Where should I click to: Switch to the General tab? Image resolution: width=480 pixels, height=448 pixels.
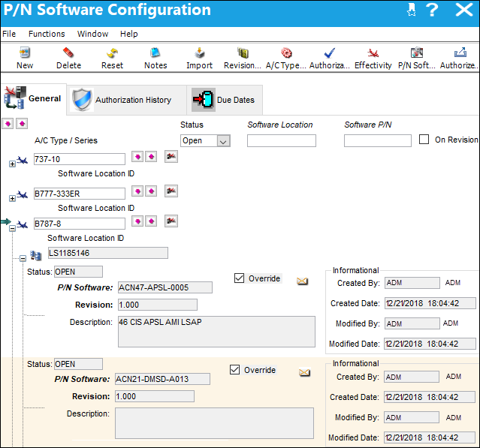coord(33,99)
